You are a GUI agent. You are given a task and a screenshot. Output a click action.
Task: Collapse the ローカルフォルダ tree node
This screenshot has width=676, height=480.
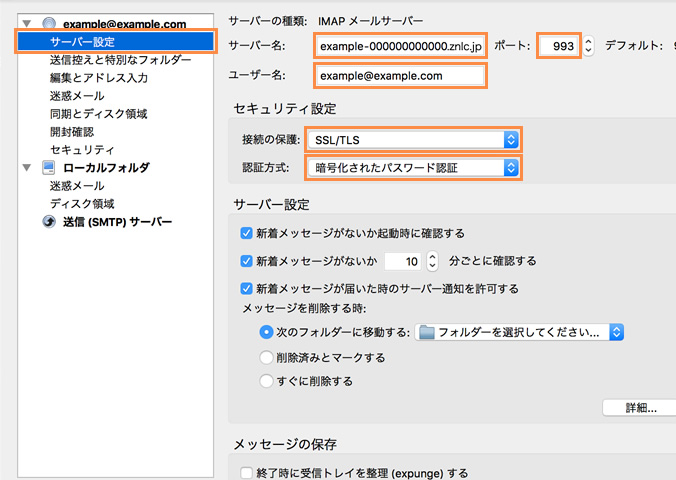(27, 167)
